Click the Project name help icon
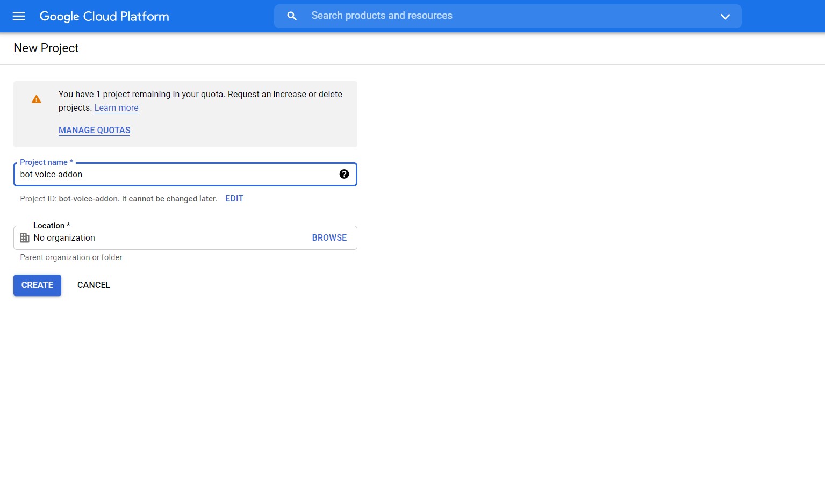Image resolution: width=825 pixels, height=504 pixels. click(344, 174)
